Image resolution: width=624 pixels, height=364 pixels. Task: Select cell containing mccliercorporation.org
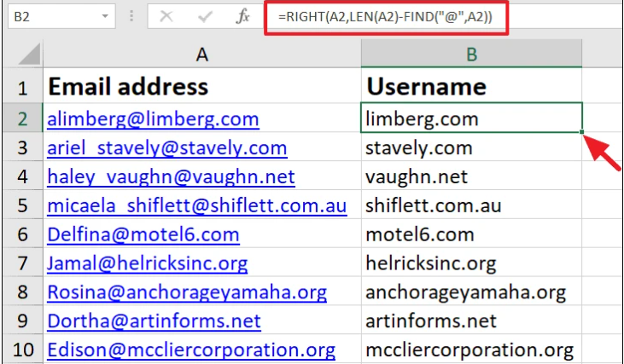(471, 350)
